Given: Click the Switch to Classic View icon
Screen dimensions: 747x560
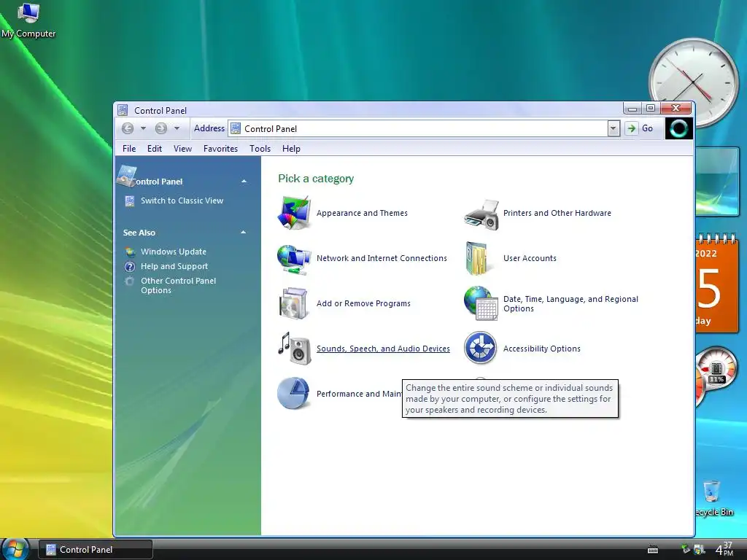Looking at the screenshot, I should 130,201.
